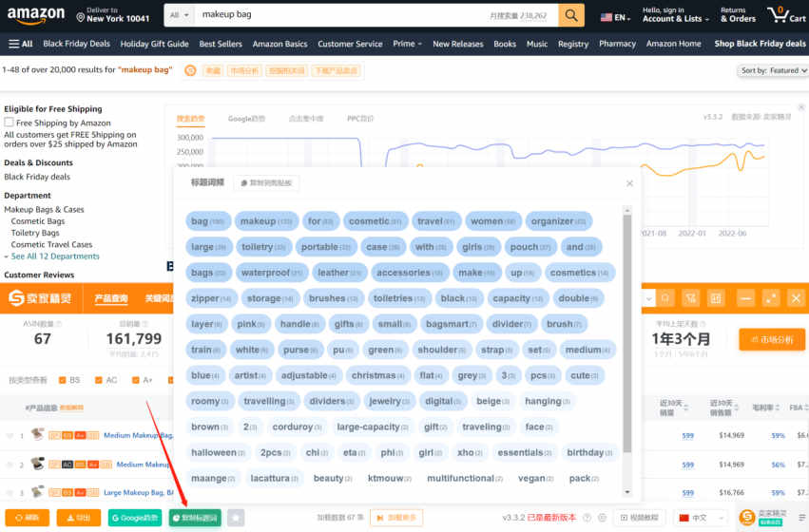Expand the Prime menu dropdown
Screen dimensions: 809x532
pyautogui.click(x=407, y=44)
